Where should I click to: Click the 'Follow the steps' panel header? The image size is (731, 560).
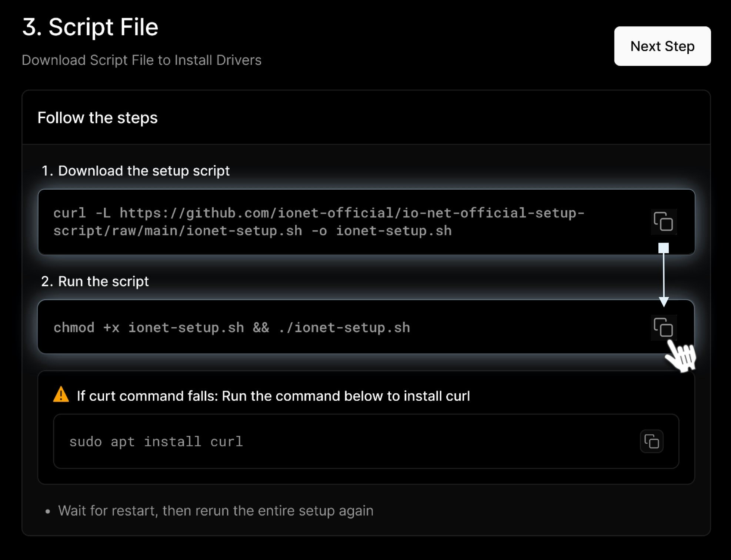pos(97,118)
